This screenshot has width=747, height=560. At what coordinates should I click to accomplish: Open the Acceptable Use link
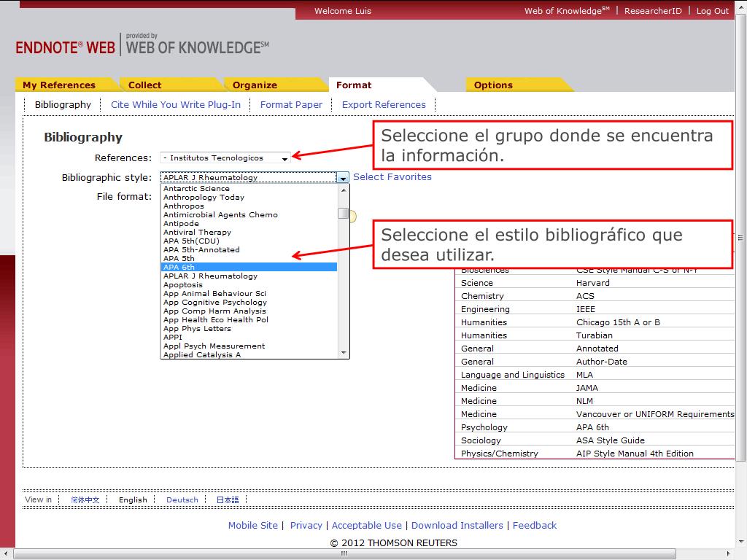[367, 525]
